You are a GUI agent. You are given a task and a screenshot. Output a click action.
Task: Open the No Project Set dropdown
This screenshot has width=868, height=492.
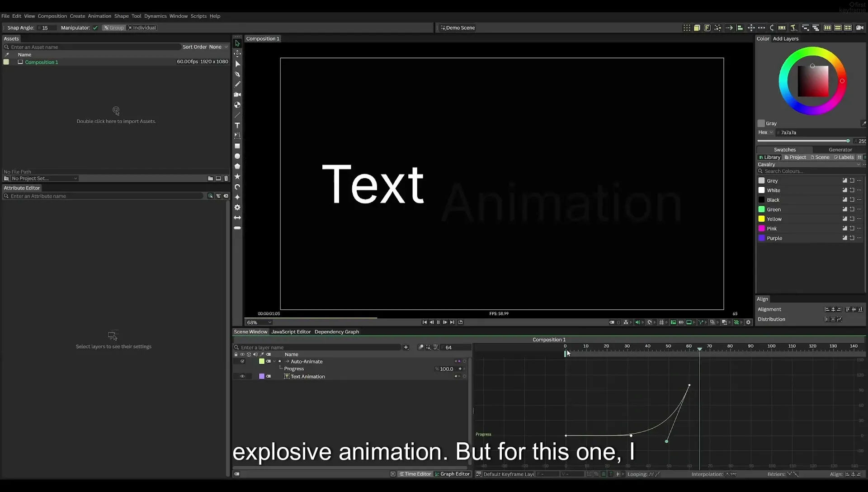point(44,179)
